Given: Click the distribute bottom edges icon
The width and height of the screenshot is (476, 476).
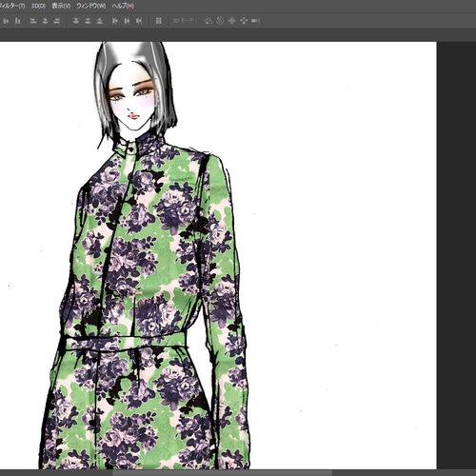Looking at the screenshot, I should (100, 21).
